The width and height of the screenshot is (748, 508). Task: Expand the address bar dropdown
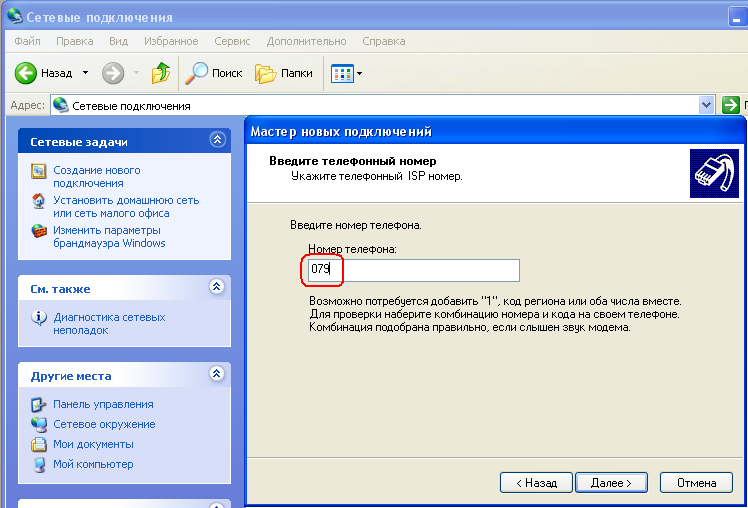coord(706,105)
